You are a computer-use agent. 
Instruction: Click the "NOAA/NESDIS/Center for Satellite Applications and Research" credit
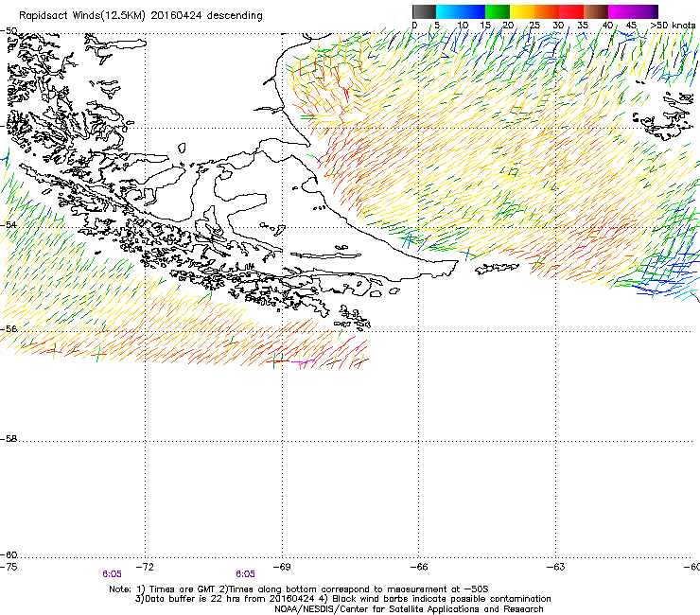tap(409, 609)
